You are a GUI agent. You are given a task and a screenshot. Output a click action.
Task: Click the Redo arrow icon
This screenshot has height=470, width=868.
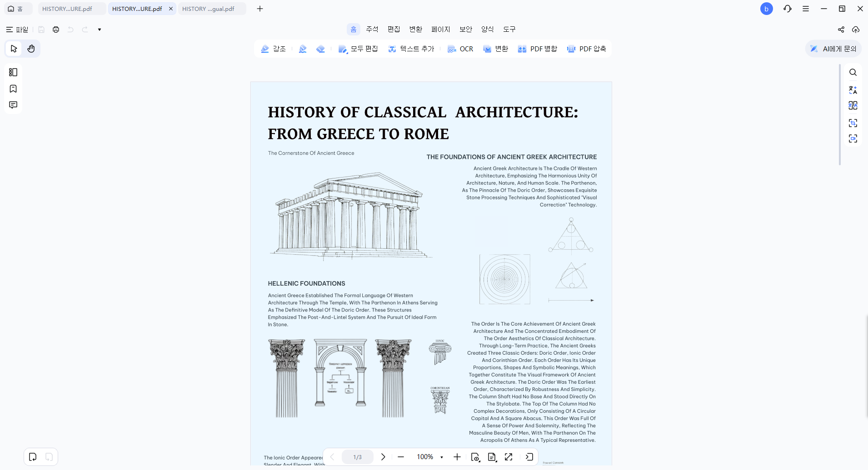click(85, 30)
